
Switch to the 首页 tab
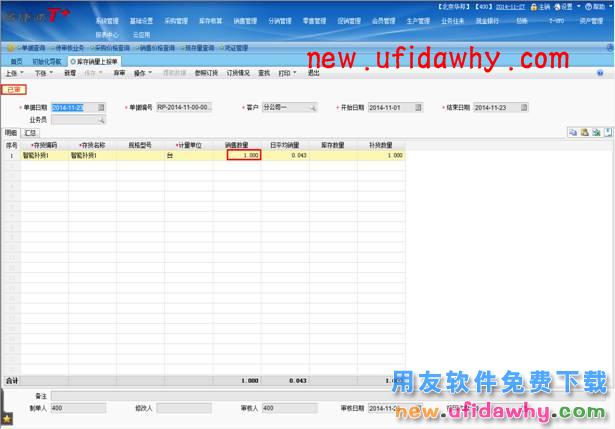pos(16,62)
